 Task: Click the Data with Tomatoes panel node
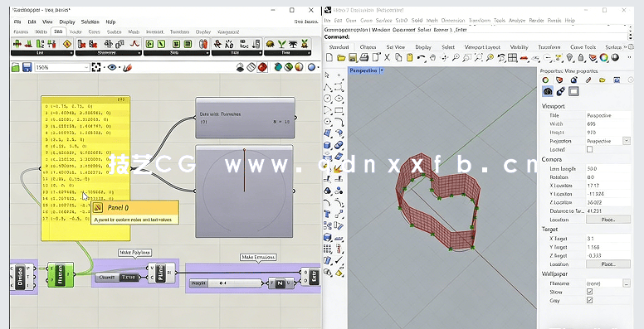click(x=245, y=118)
